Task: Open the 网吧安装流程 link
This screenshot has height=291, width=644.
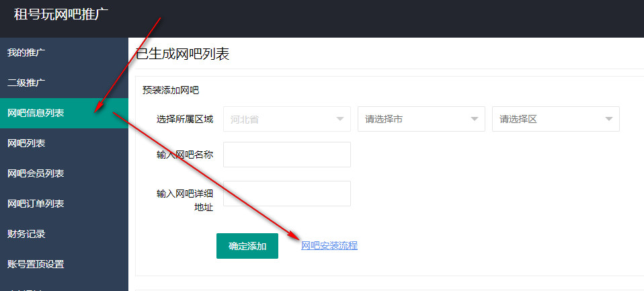Action: (329, 246)
